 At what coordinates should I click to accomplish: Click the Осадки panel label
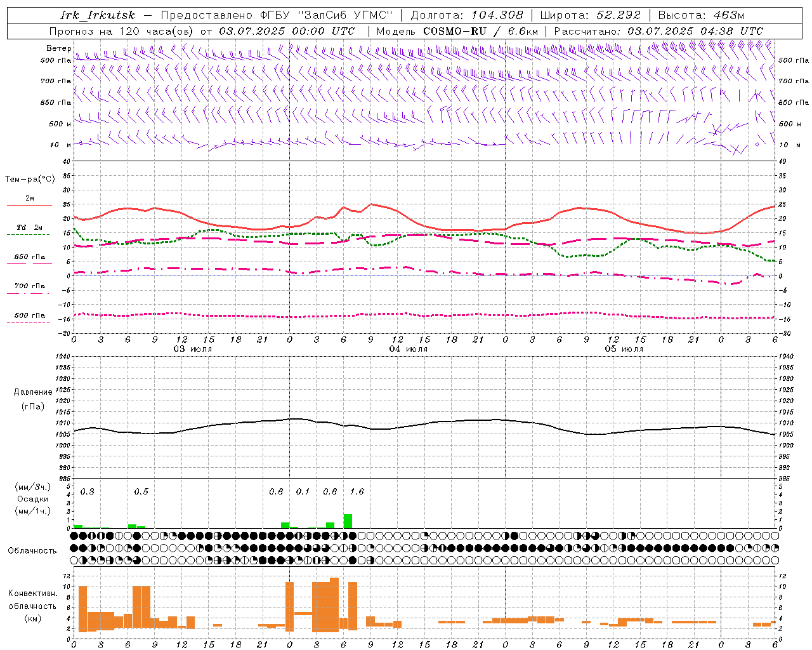[32, 499]
